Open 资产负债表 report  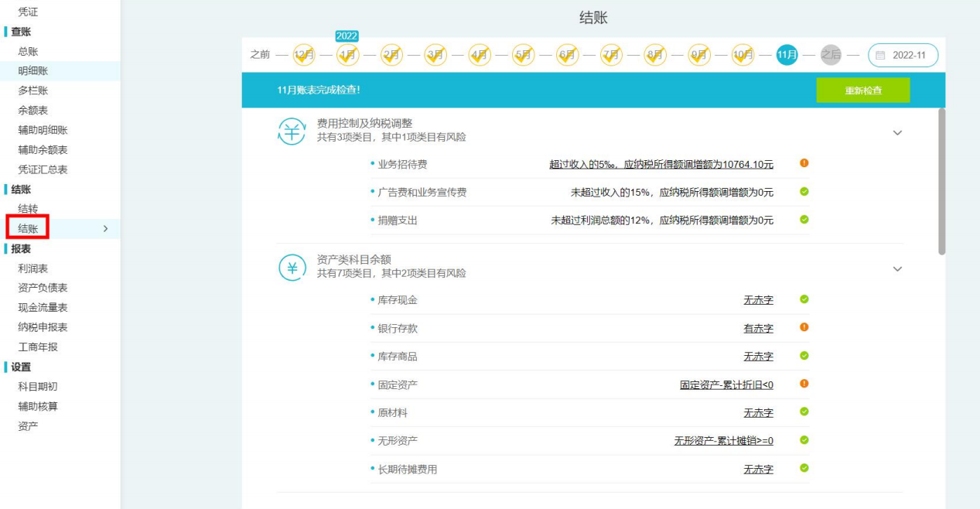43,288
